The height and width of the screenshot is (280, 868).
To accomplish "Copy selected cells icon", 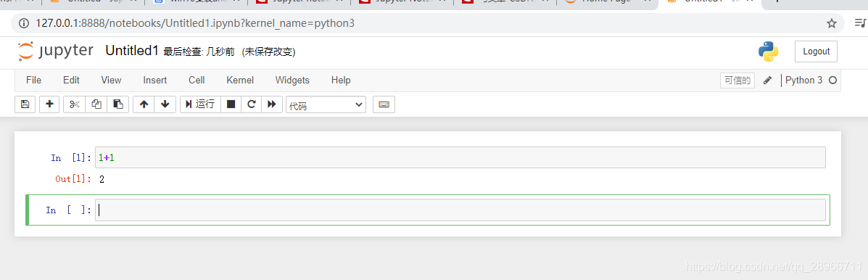I will 96,104.
